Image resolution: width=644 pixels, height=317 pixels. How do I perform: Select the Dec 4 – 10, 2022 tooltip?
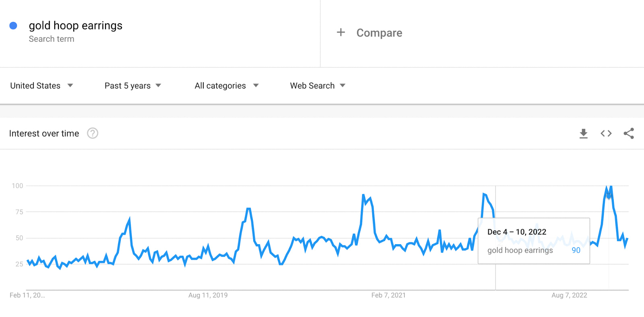click(x=516, y=232)
